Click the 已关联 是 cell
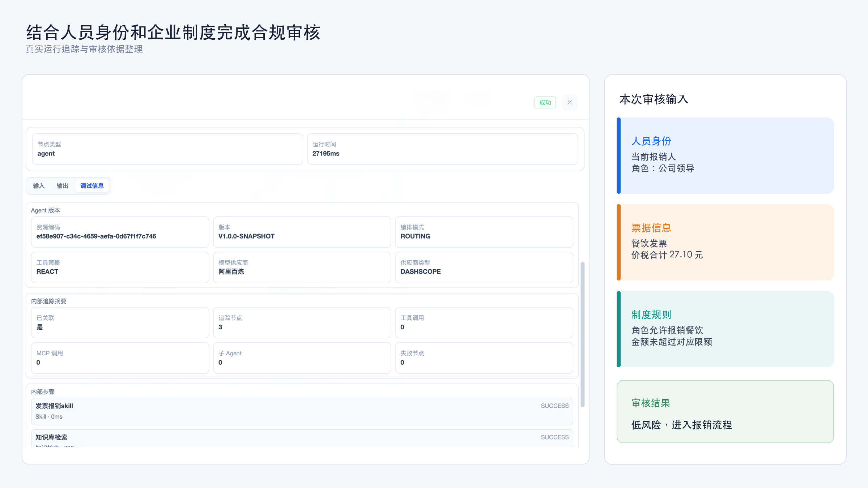This screenshot has width=868, height=488. 120,322
